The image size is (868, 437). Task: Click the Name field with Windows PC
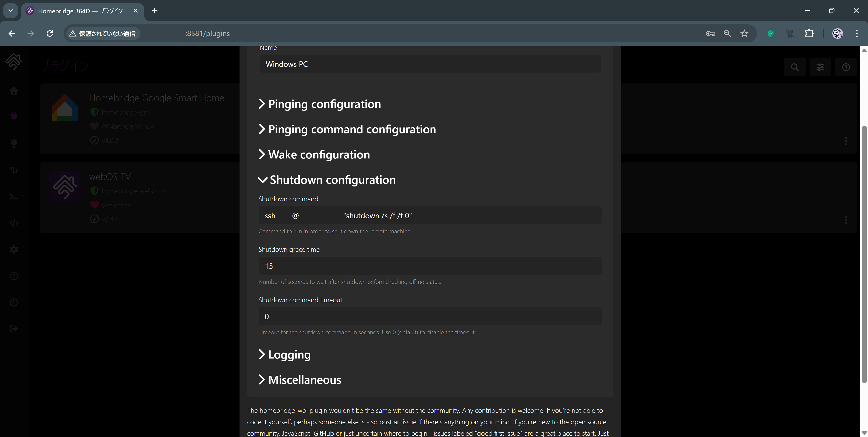430,64
